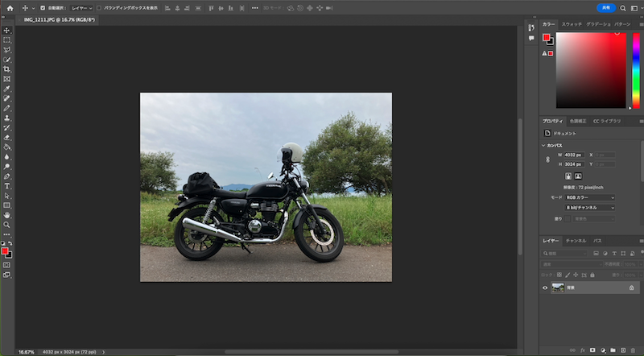Collapse the カンバス section

point(543,146)
